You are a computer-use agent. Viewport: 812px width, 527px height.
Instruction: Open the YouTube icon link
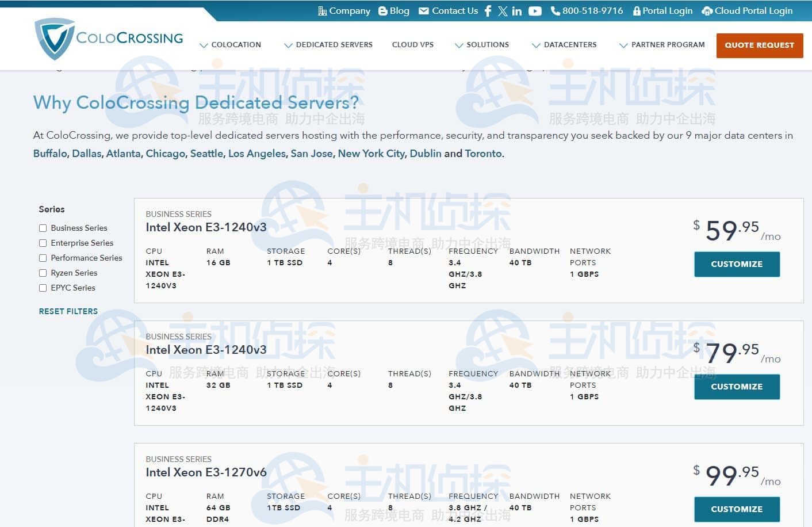535,11
